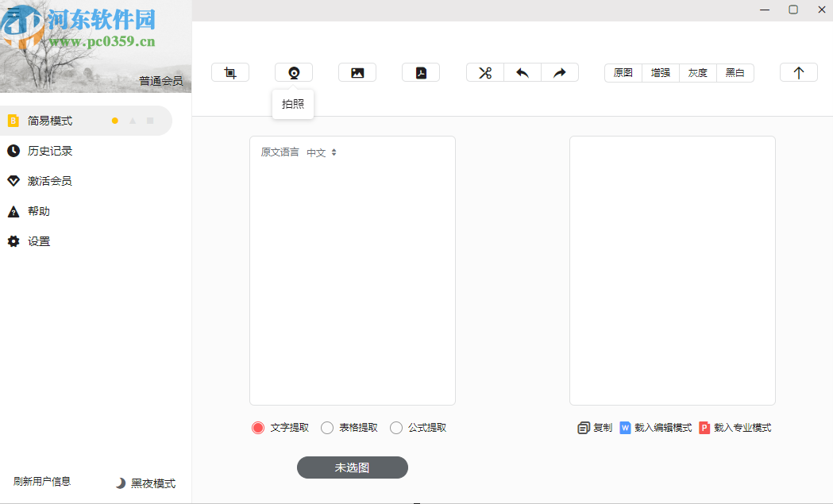Select the scissors crop icon
833x504 pixels.
pos(484,71)
